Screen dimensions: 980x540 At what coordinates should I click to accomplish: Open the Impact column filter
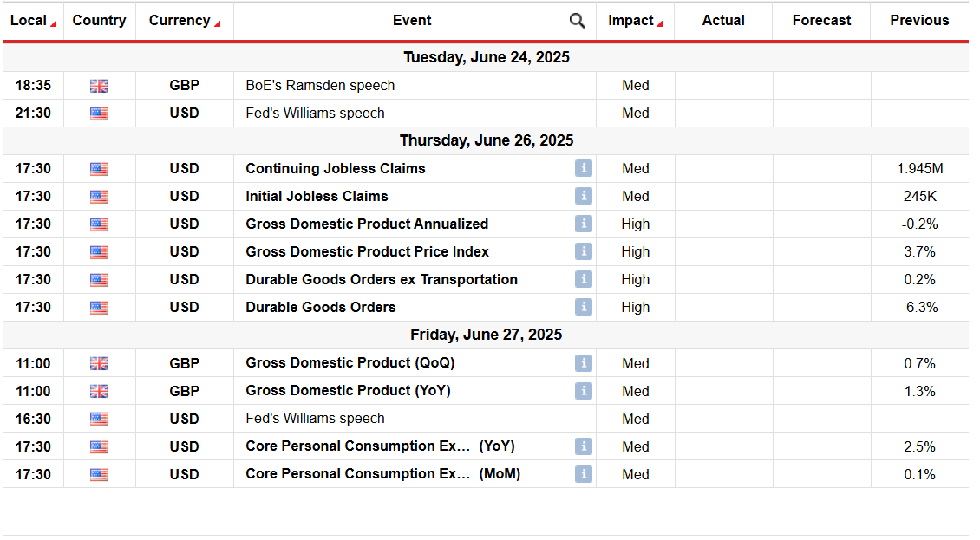click(660, 24)
